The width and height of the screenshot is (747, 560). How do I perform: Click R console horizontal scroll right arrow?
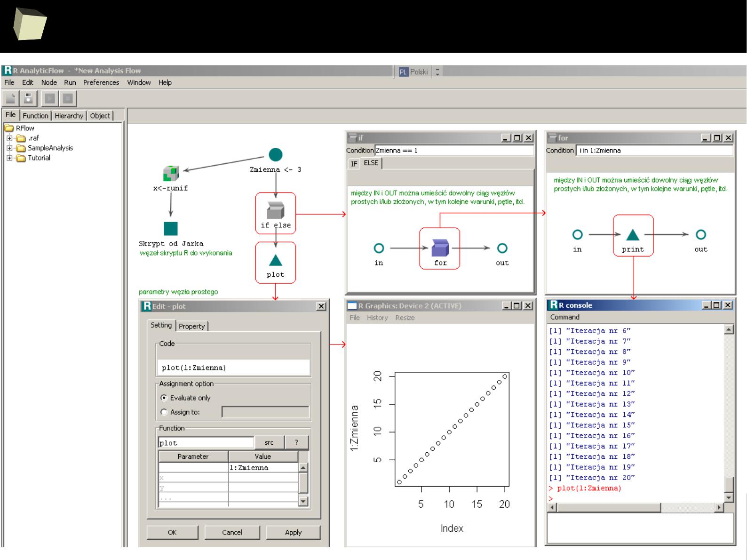pos(719,508)
